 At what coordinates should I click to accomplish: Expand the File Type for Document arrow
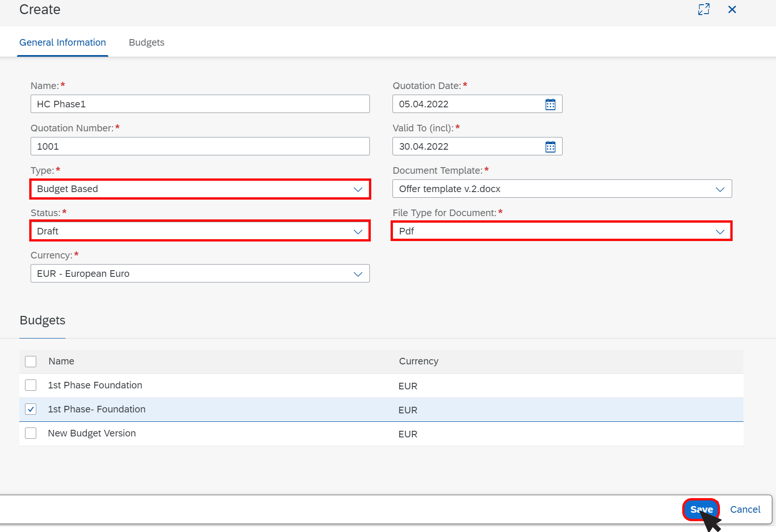tap(720, 232)
